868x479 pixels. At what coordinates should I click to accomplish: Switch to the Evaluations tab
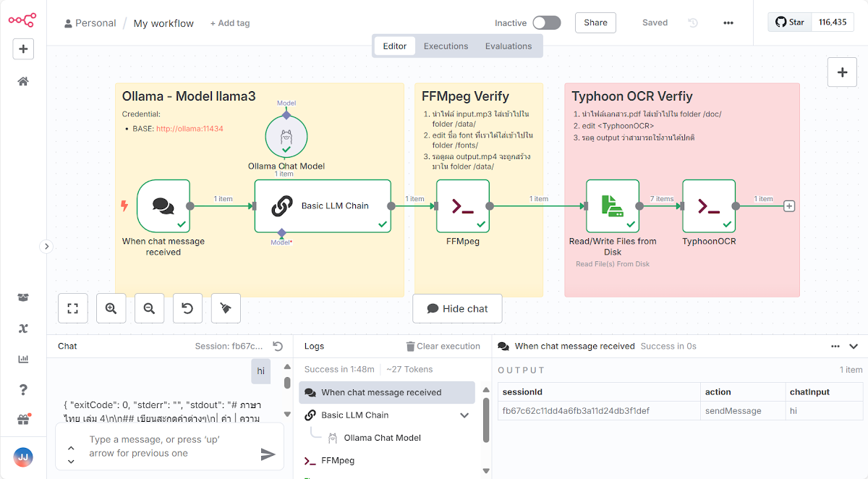pos(509,46)
